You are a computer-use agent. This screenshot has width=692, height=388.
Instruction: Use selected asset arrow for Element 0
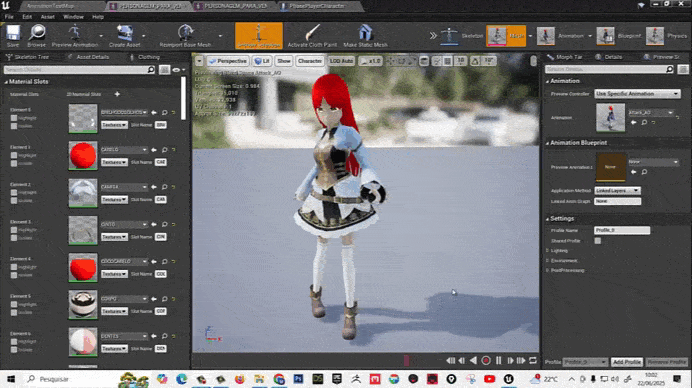[154, 113]
